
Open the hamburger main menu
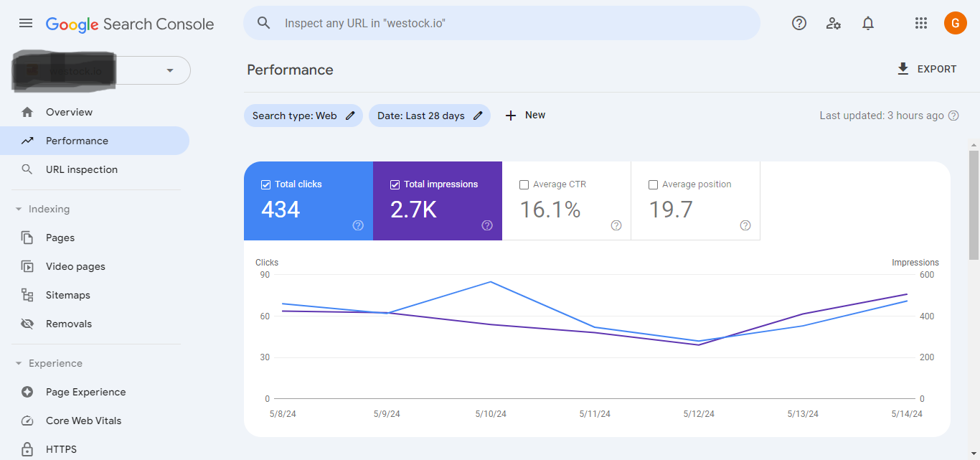click(x=26, y=23)
